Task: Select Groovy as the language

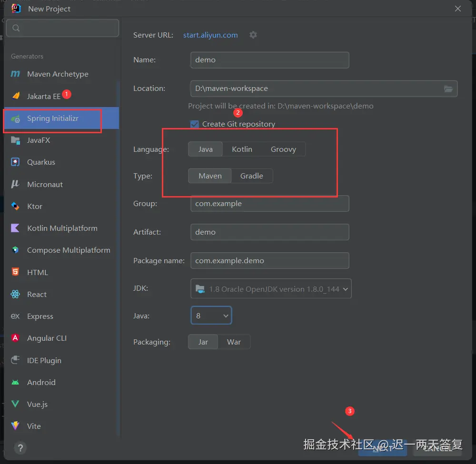Action: click(x=283, y=149)
